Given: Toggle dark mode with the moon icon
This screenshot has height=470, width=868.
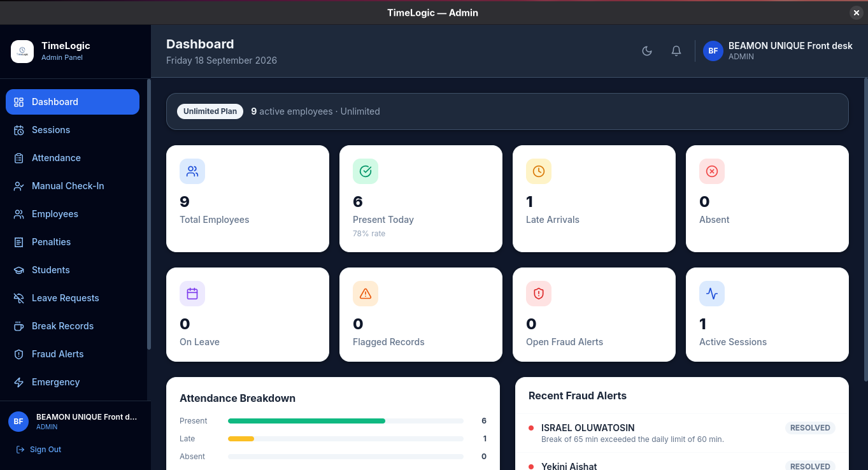Looking at the screenshot, I should tap(647, 51).
